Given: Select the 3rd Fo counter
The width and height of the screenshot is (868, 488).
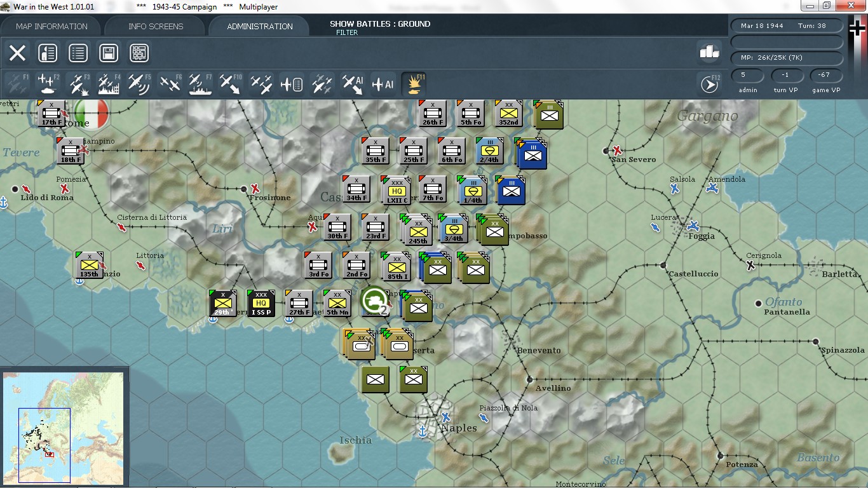Looking at the screenshot, I should (x=318, y=266).
